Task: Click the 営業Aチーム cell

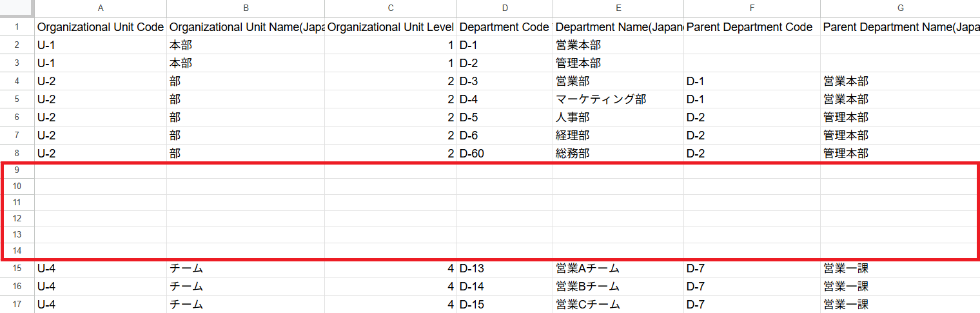Action: pyautogui.click(x=618, y=268)
